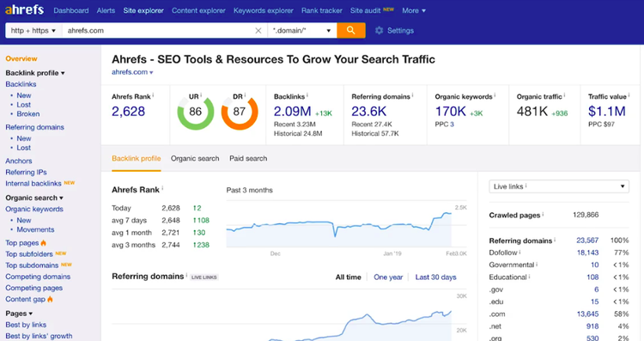Open Referring IPs in the sidebar

[26, 172]
